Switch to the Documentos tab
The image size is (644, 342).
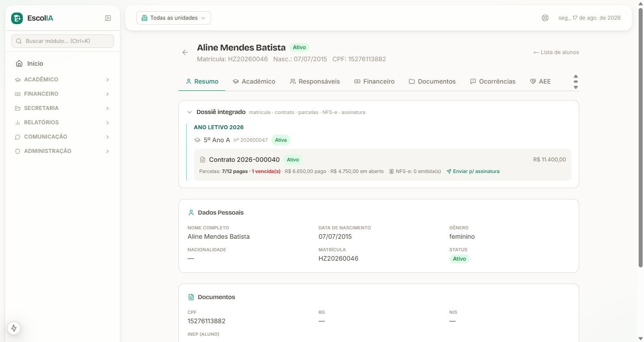432,81
